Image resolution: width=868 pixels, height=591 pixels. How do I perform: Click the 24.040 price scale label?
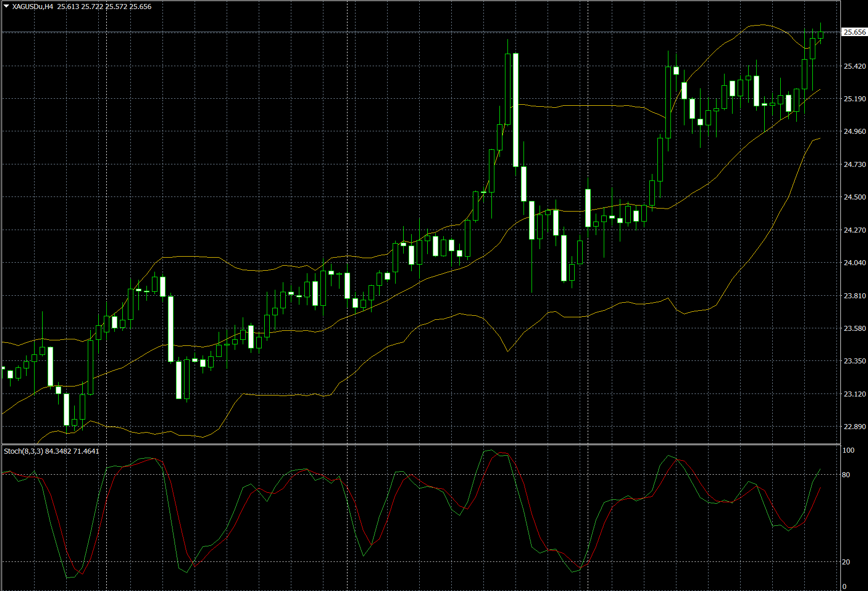pyautogui.click(x=854, y=263)
